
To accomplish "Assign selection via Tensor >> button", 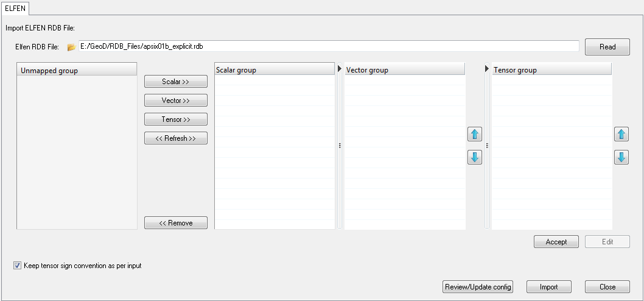I will click(x=176, y=119).
